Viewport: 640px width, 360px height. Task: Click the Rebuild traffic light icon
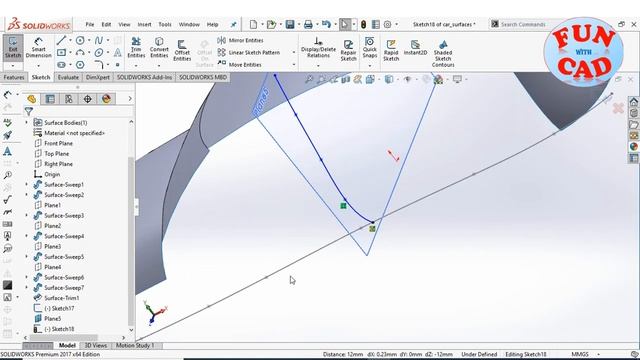[363, 24]
